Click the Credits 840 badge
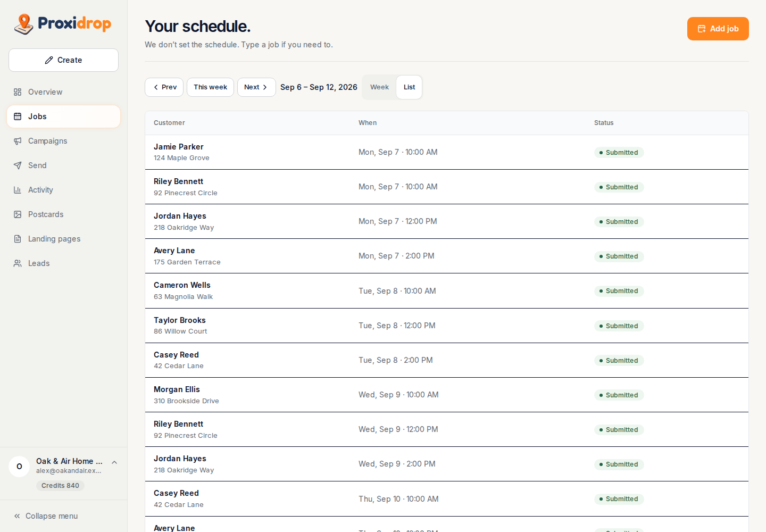 tap(60, 486)
